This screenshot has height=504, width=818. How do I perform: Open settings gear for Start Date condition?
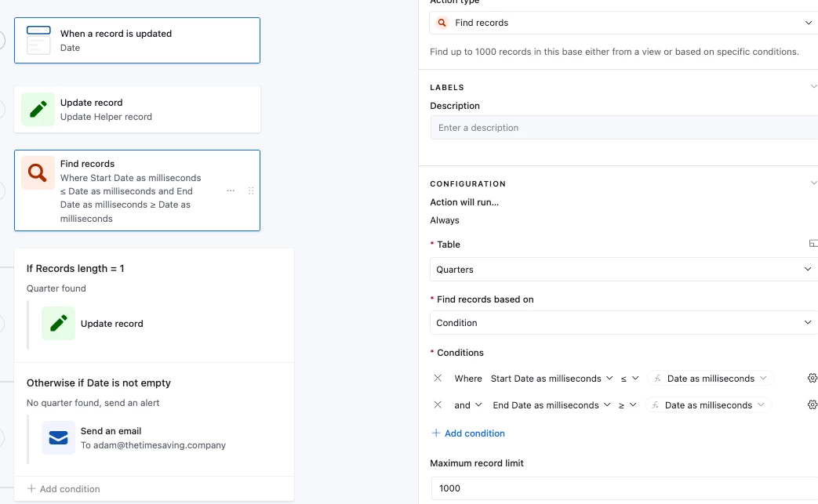(x=812, y=379)
